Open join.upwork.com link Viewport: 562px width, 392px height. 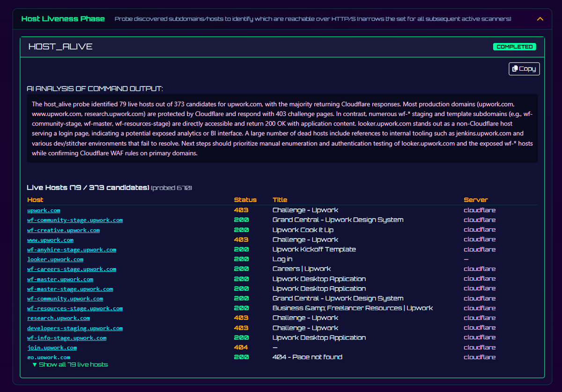[52, 348]
